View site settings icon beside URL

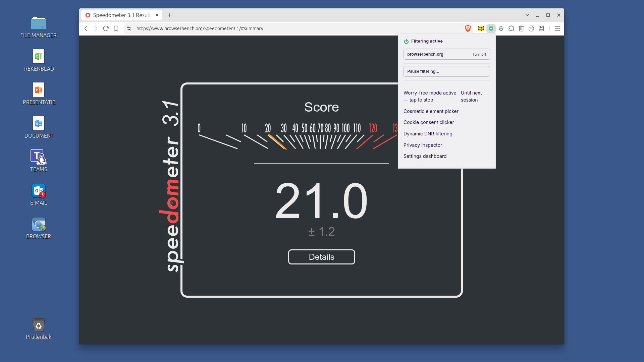point(129,28)
